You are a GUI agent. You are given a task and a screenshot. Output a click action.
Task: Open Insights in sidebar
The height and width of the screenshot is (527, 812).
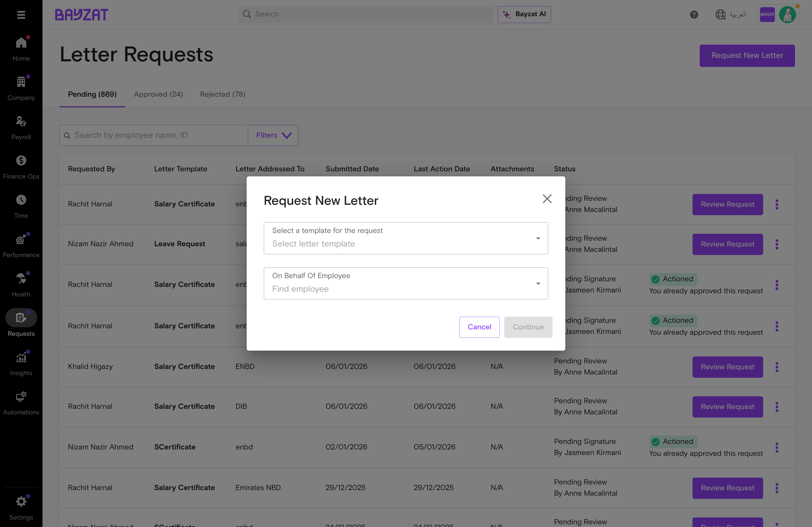point(21,363)
